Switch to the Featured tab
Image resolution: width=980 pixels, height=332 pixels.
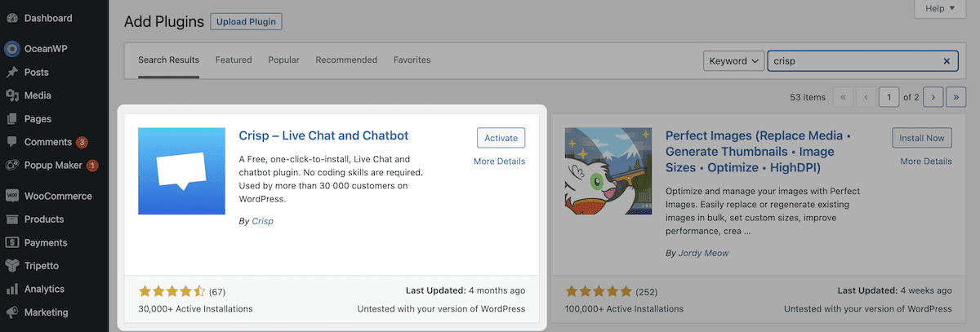pos(234,60)
